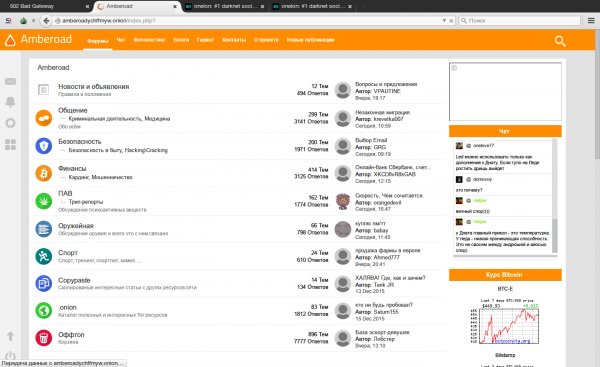Focus the browser Поиск search field
This screenshot has width=600, height=367.
point(520,21)
